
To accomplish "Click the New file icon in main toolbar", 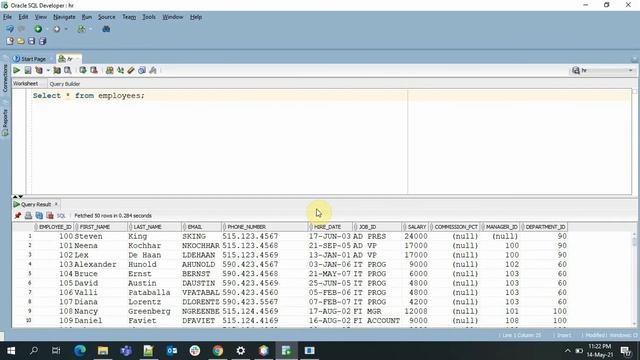I will 10,41.
